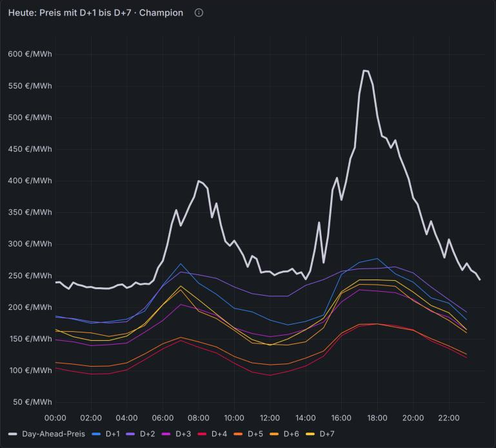The image size is (496, 448).
Task: Click the amber D+6 color swatch
Action: click(x=274, y=434)
